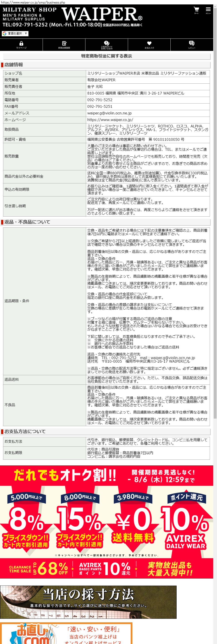The image size is (217, 644).
Task: Click https://www.waiper.co.jp/ homepage value
Action: click(110, 120)
